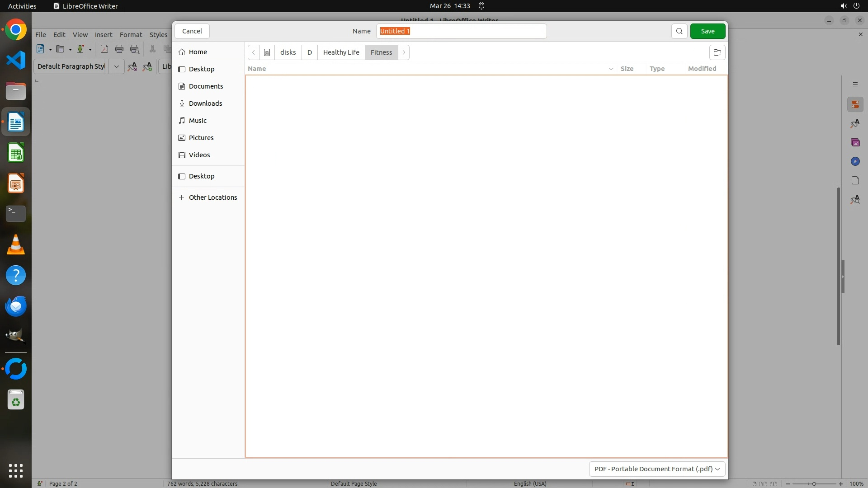Click the Cancel button

[x=192, y=31]
